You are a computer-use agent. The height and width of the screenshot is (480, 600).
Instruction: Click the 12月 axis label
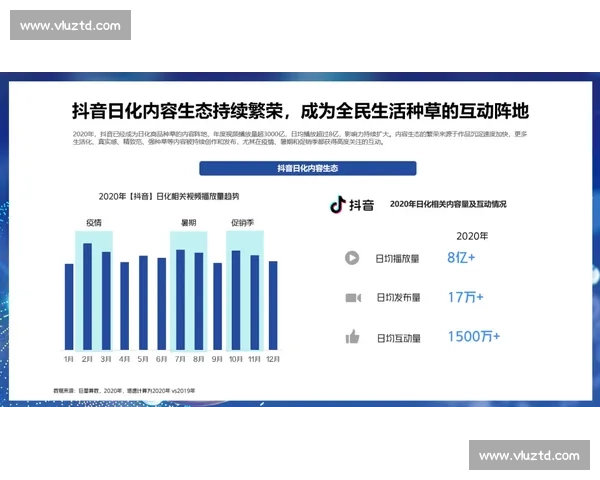[x=273, y=357]
